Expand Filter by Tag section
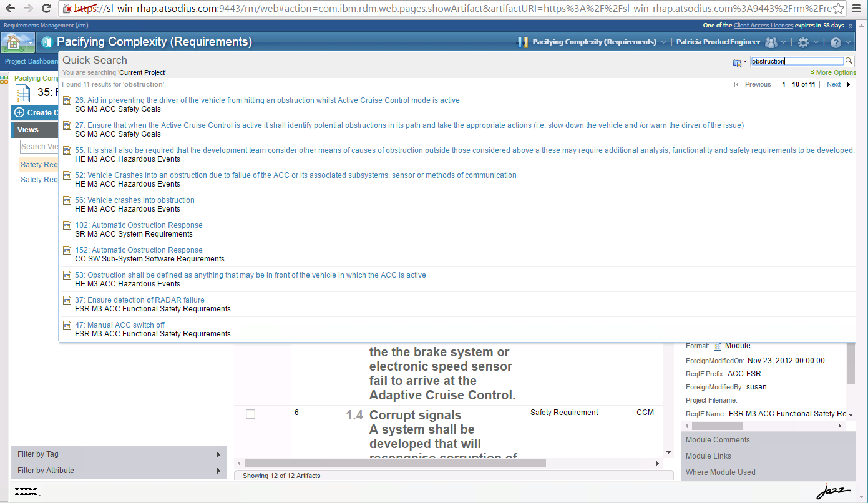This screenshot has width=868, height=503. [x=119, y=454]
